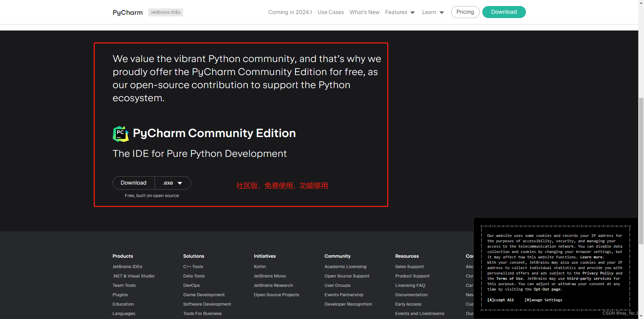Open the .exe installer type dropdown
The width and height of the screenshot is (644, 319).
point(173,183)
